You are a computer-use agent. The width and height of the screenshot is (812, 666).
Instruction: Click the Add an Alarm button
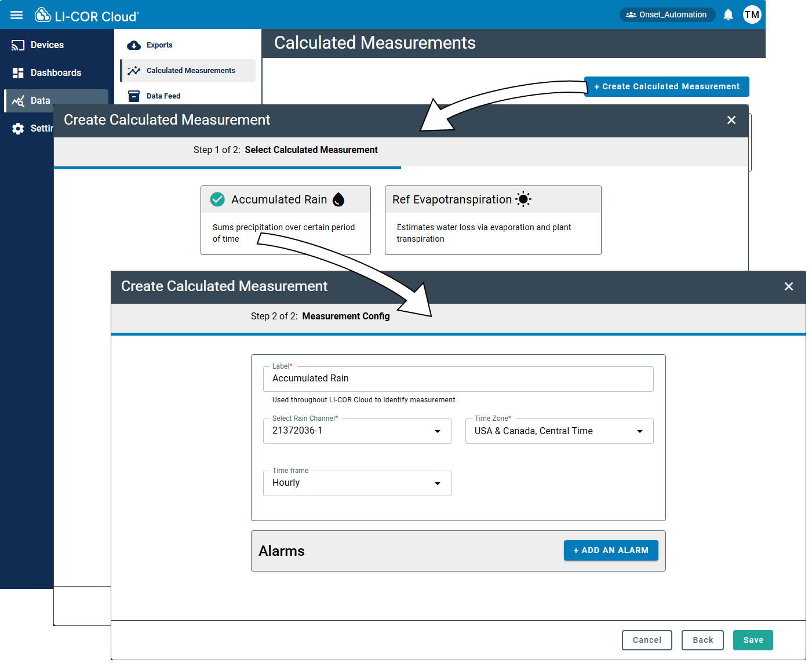tap(610, 551)
